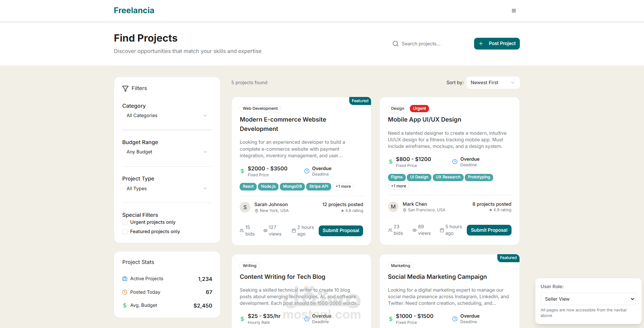Select the Seller View role dropdown
Screen dimensions: 644x328
click(588, 299)
